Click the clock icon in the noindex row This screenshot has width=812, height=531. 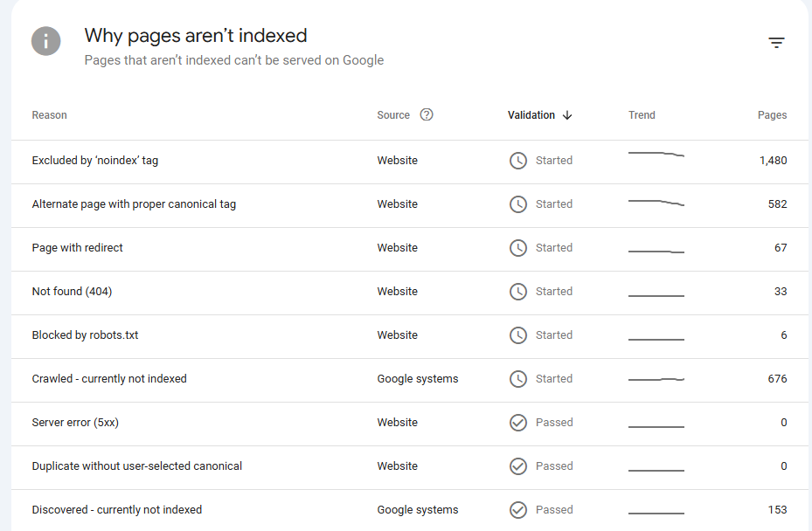[x=518, y=161]
